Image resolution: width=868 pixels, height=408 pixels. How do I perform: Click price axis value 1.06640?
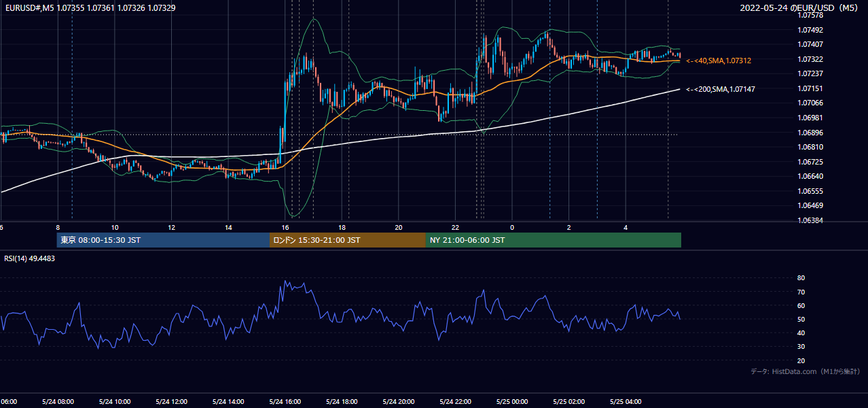click(811, 176)
